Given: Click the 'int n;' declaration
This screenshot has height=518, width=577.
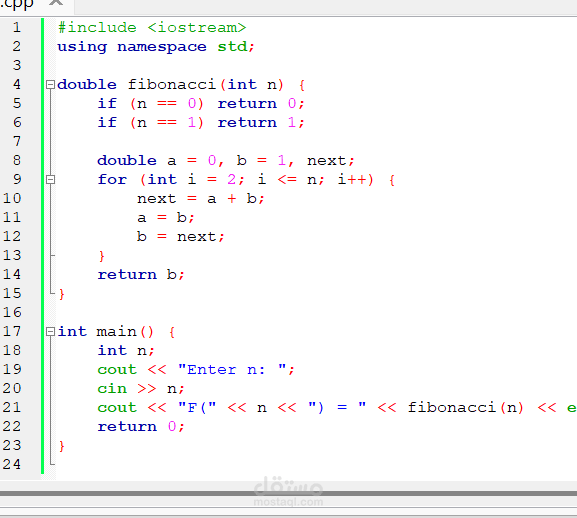Looking at the screenshot, I should coord(126,351).
